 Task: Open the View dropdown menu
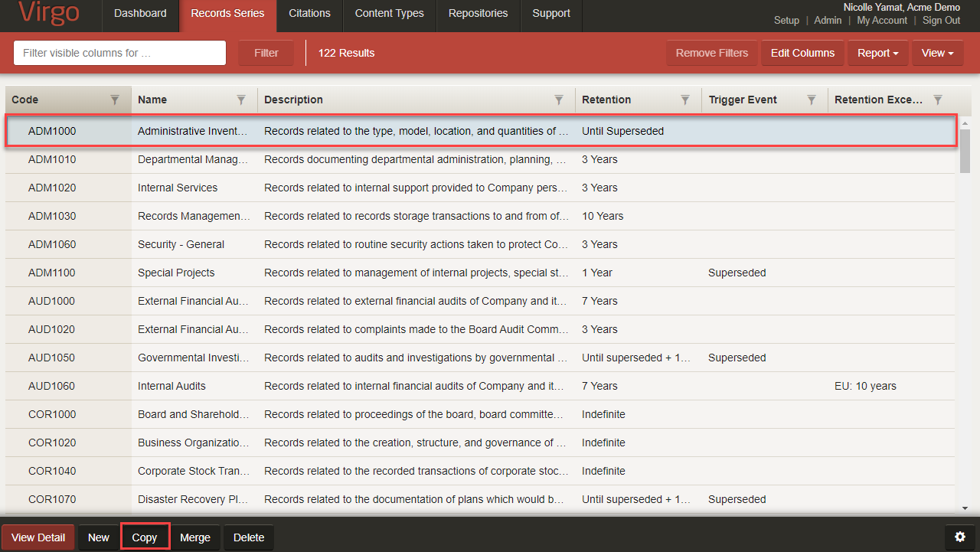click(x=937, y=53)
